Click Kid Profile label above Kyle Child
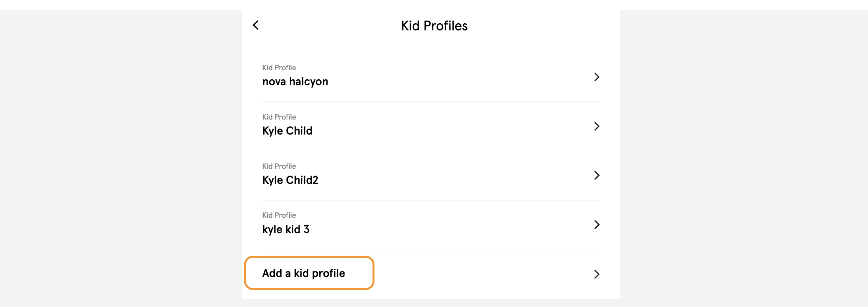The height and width of the screenshot is (307, 868). click(279, 117)
